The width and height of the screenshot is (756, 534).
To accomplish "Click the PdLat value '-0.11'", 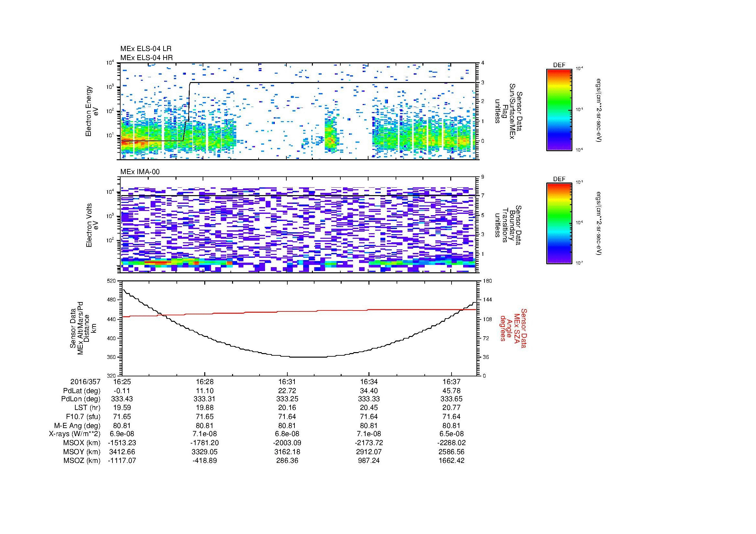I will (x=122, y=391).
